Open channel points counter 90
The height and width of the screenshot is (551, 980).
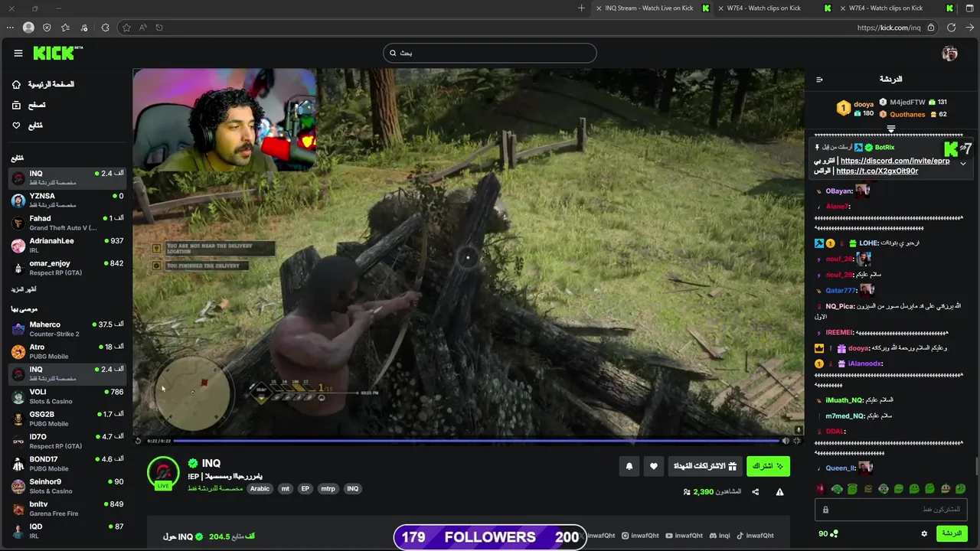pos(828,533)
